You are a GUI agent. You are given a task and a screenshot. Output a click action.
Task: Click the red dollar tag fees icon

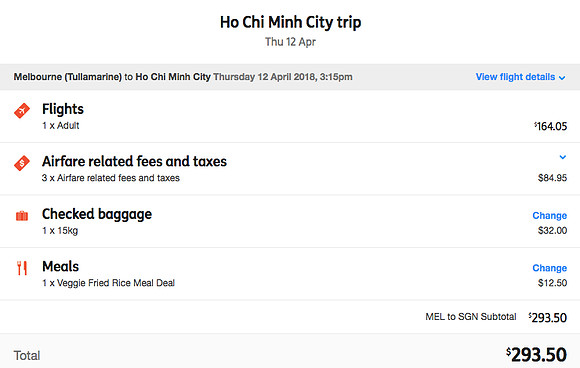click(x=22, y=163)
